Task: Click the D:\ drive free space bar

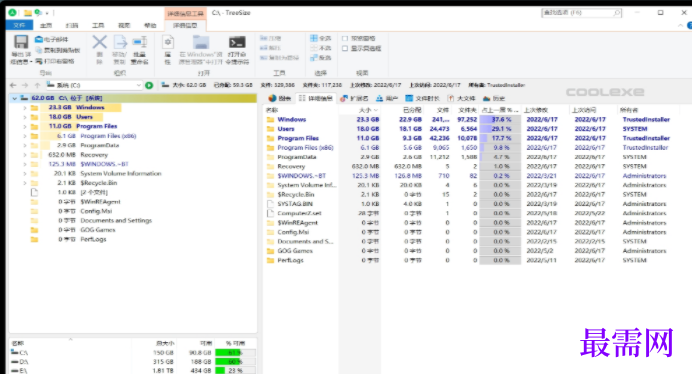Action: pyautogui.click(x=235, y=362)
